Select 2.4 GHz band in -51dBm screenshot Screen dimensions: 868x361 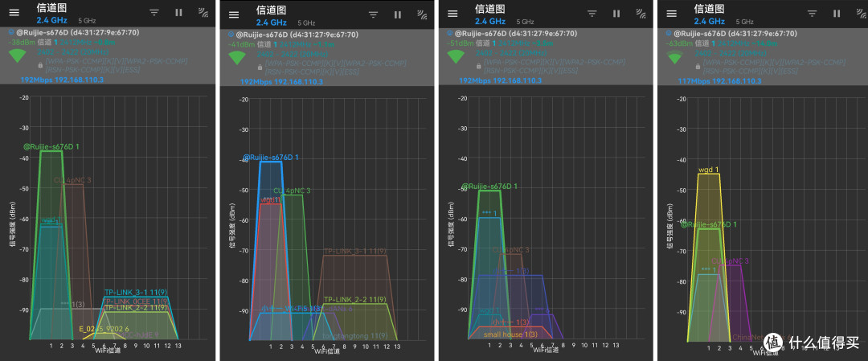point(490,21)
